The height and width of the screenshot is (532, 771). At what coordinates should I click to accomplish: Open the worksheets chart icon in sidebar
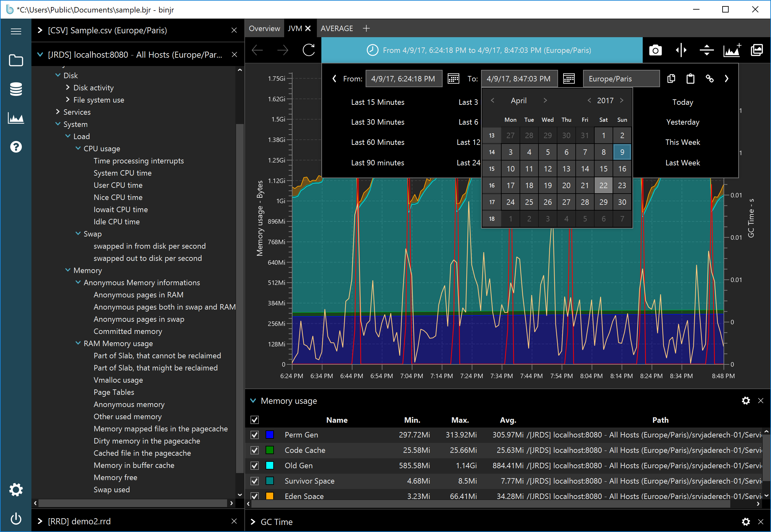(x=16, y=118)
